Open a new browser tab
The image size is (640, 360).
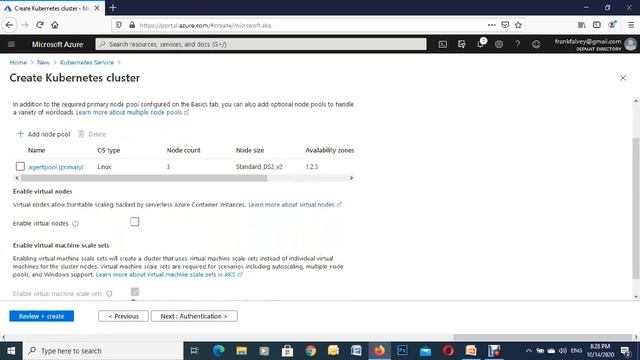coord(113,8)
